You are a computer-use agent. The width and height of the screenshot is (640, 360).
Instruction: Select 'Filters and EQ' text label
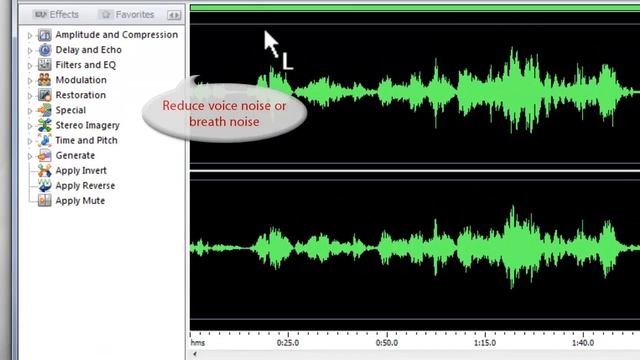86,65
